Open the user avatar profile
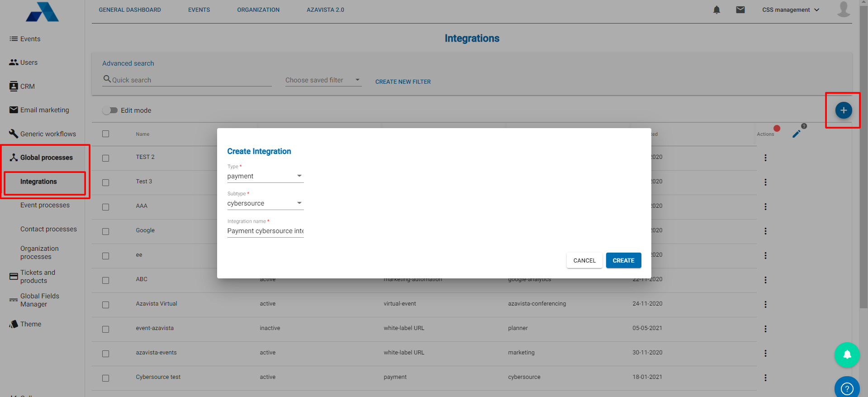 [x=844, y=9]
